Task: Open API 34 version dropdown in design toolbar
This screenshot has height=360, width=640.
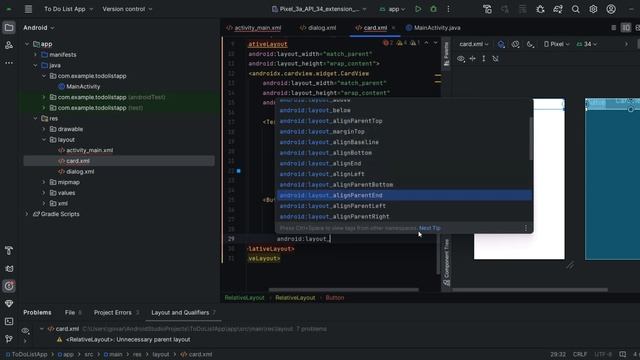Action: [x=587, y=44]
